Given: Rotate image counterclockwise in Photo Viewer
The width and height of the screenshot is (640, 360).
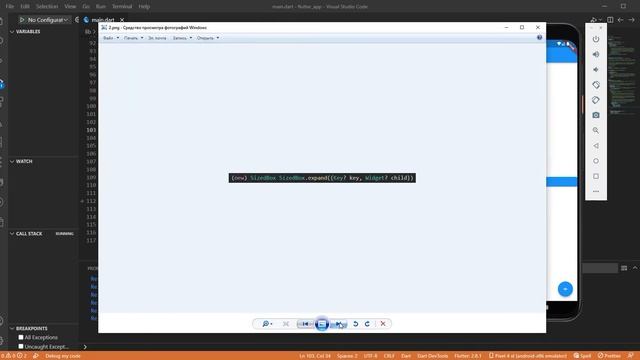Looking at the screenshot, I should pyautogui.click(x=356, y=324).
